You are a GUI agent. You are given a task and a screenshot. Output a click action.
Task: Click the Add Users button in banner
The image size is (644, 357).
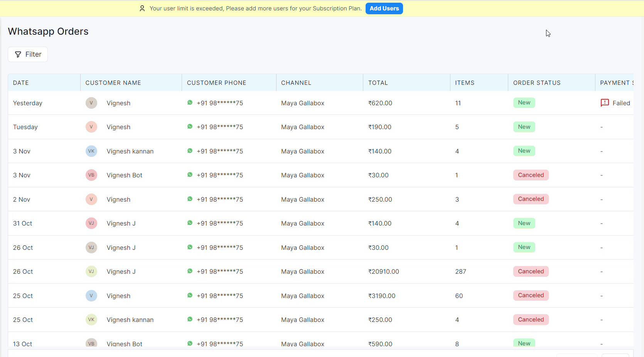[384, 8]
